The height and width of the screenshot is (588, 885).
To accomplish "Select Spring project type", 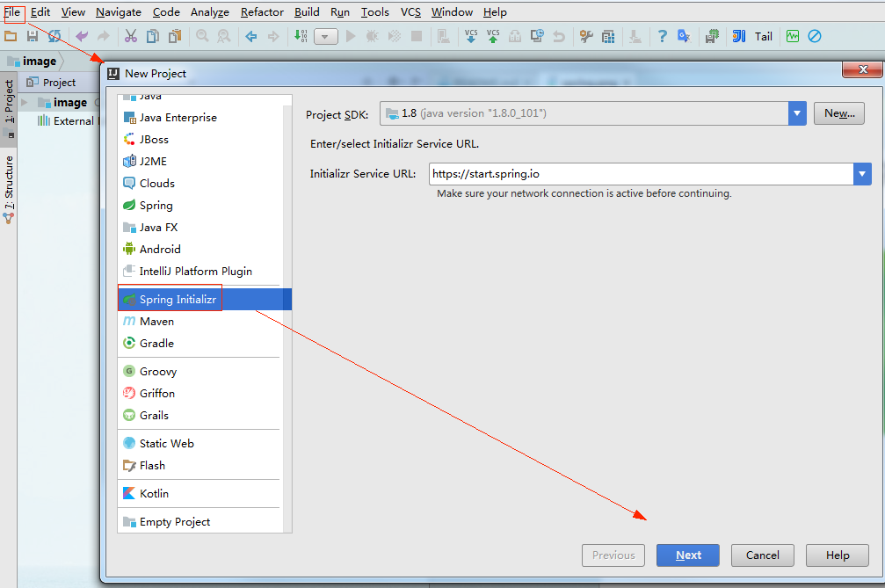I will click(200, 206).
